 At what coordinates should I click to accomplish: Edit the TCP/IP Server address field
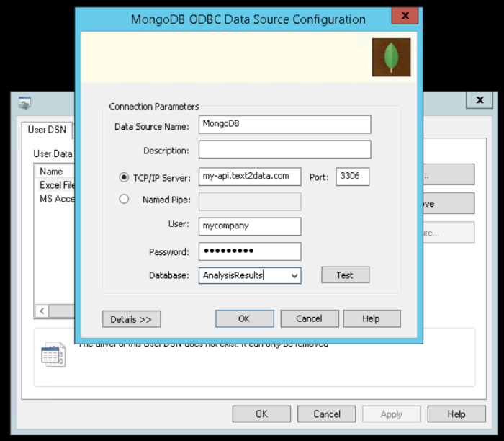(x=250, y=177)
